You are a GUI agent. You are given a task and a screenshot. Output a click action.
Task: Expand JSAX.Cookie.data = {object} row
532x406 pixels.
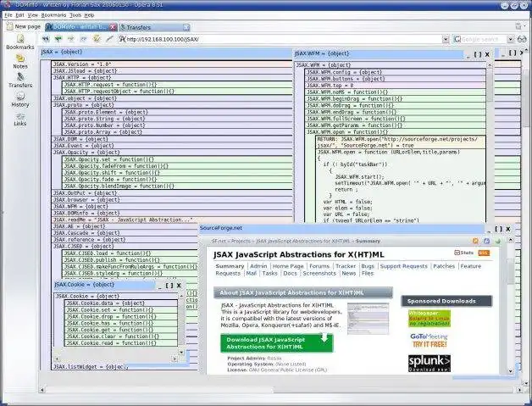pyautogui.click(x=121, y=303)
